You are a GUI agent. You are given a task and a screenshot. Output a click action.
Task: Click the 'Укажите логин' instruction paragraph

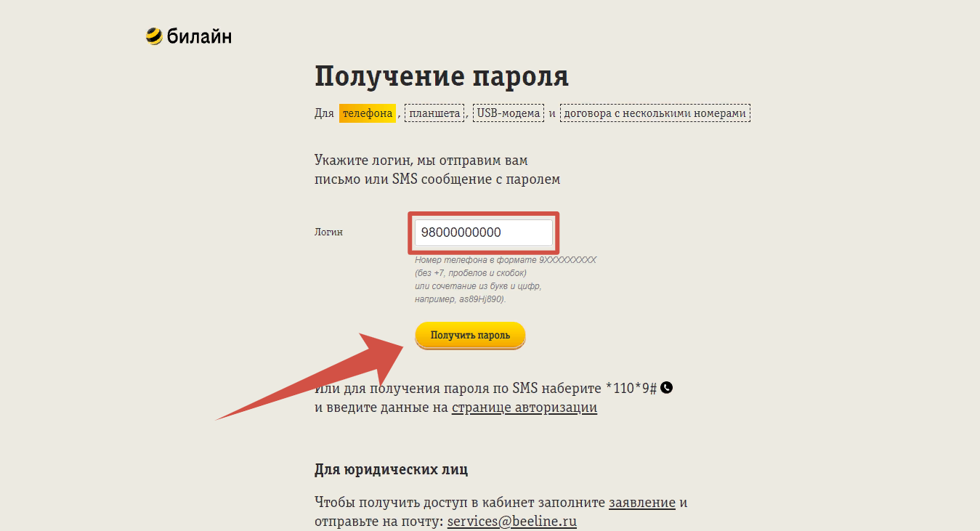click(437, 169)
